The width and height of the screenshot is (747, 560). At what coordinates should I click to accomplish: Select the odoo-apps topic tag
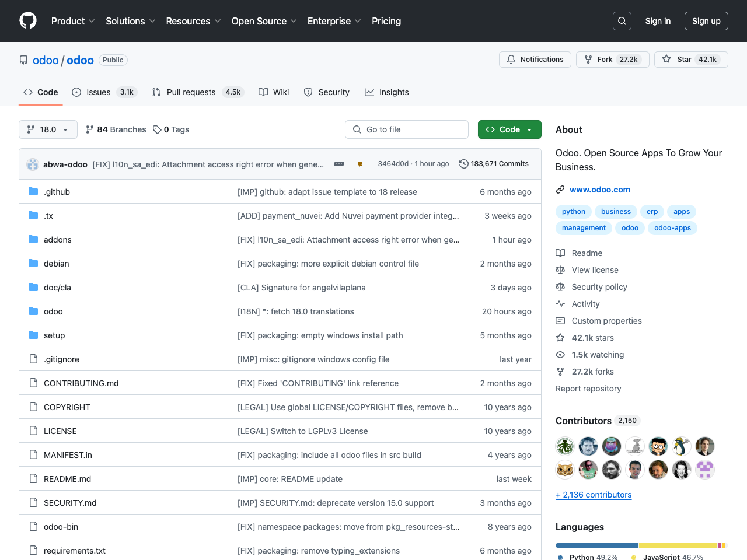(672, 228)
